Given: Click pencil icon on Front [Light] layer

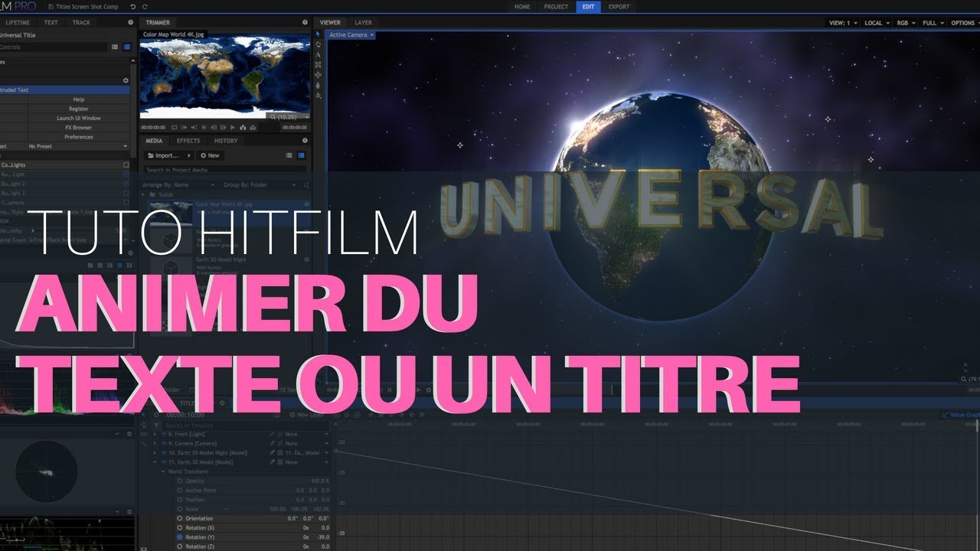Looking at the screenshot, I should point(272,434).
